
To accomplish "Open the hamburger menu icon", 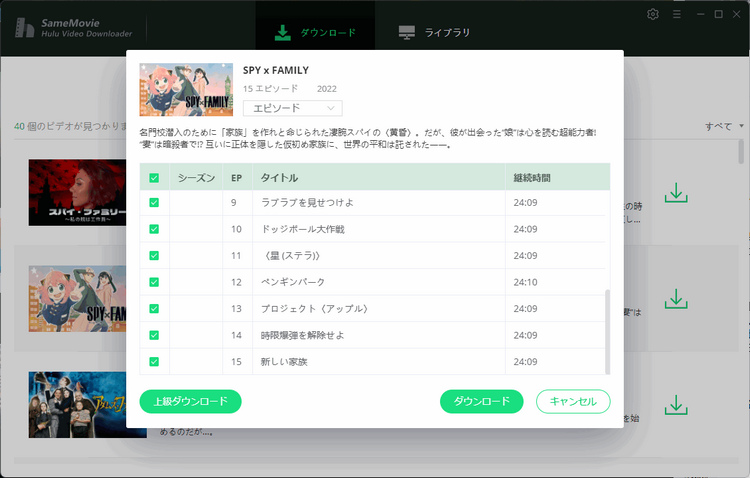I will pos(677,14).
